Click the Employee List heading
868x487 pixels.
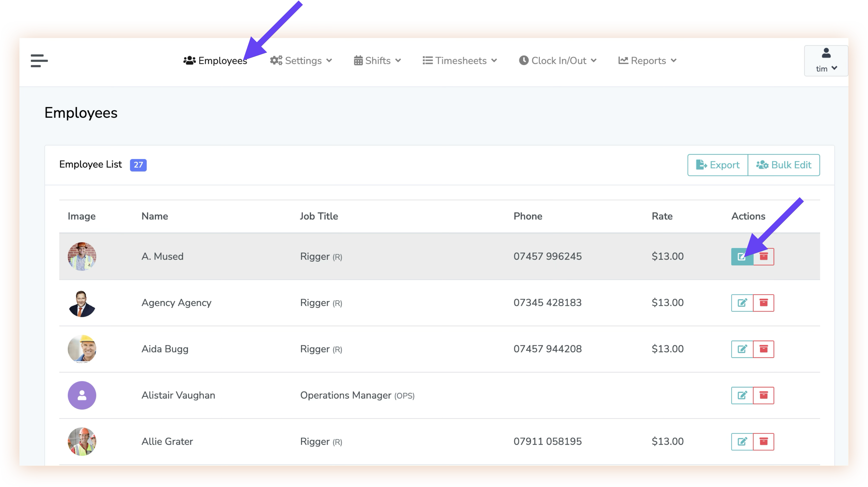(x=90, y=164)
